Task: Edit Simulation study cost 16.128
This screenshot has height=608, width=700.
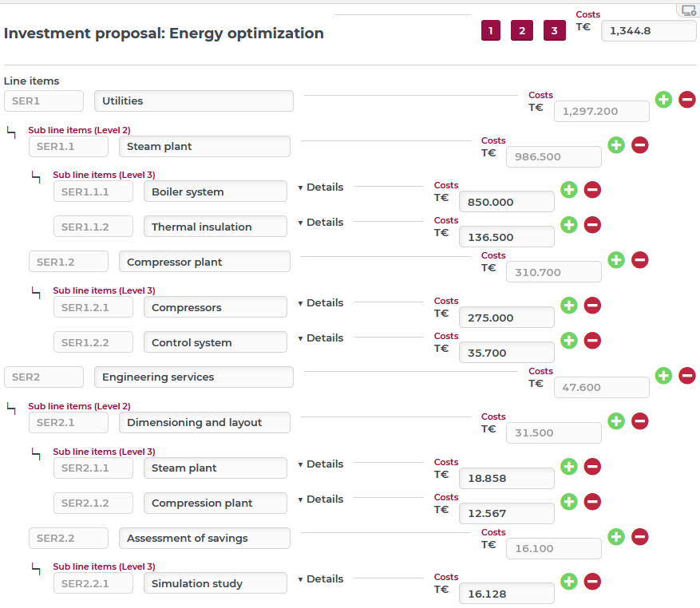Action: pyautogui.click(x=507, y=594)
